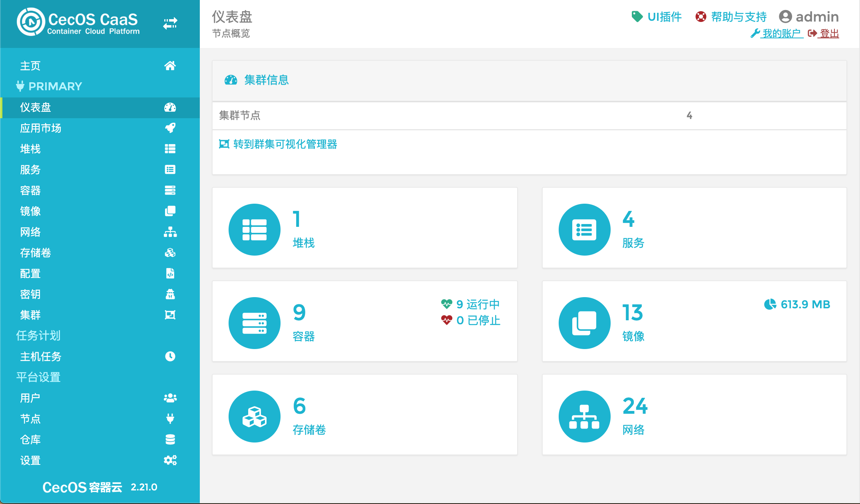
Task: Click the rocket icon for 应用市场
Action: [x=170, y=128]
